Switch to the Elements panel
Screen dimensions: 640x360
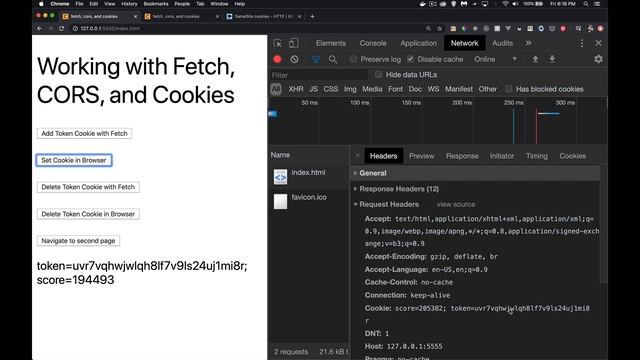pyautogui.click(x=331, y=43)
